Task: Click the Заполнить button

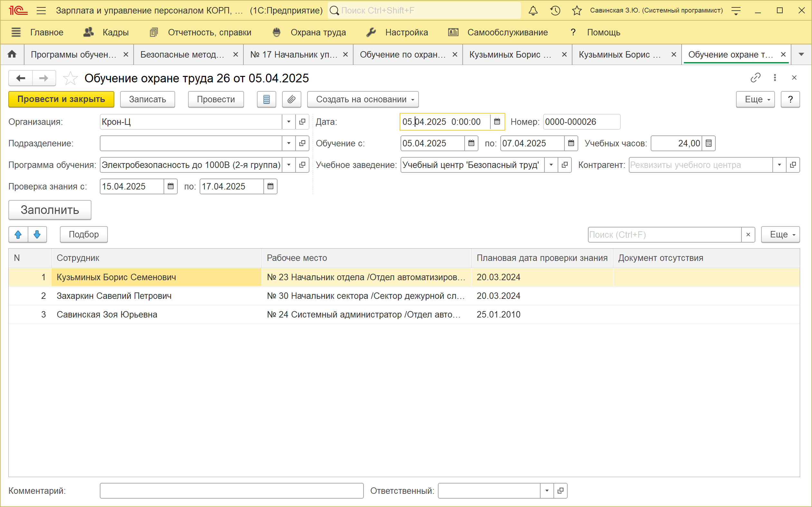Action: 50,210
